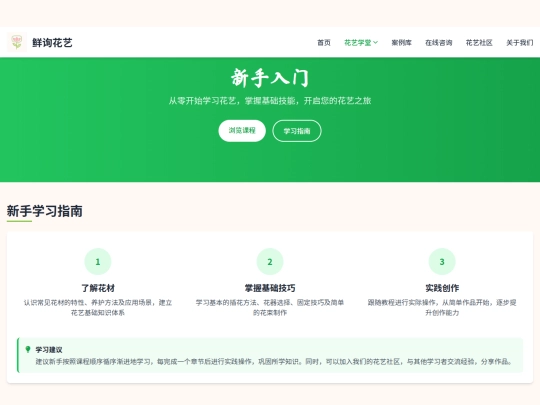
Task: Select the 案例库 nav item
Action: (x=402, y=43)
